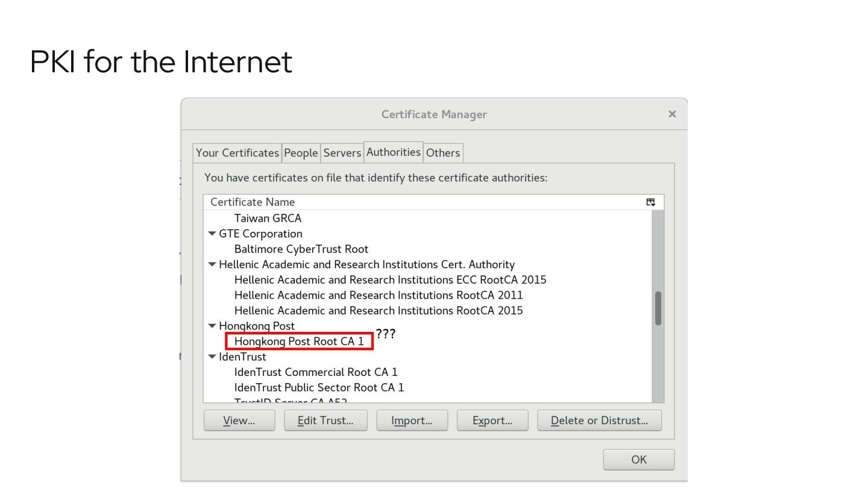The height and width of the screenshot is (488, 868).
Task: Click the certificate list scrollbar thumb
Action: (x=658, y=308)
